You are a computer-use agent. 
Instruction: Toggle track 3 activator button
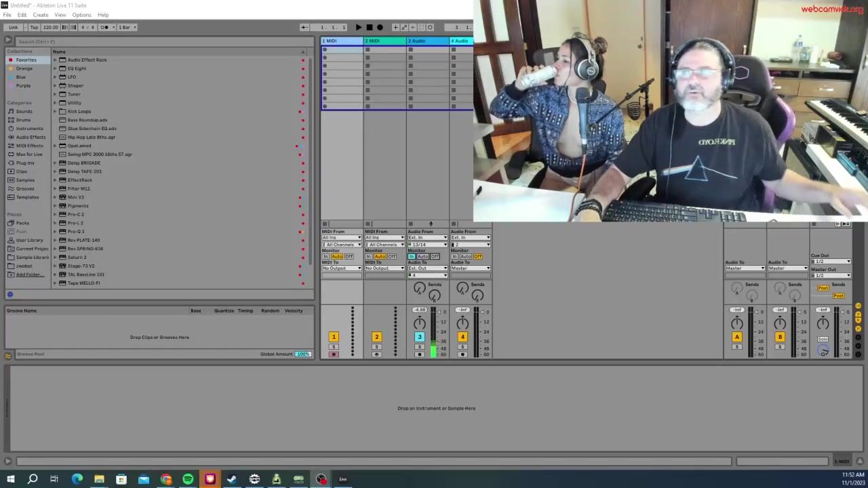click(419, 337)
